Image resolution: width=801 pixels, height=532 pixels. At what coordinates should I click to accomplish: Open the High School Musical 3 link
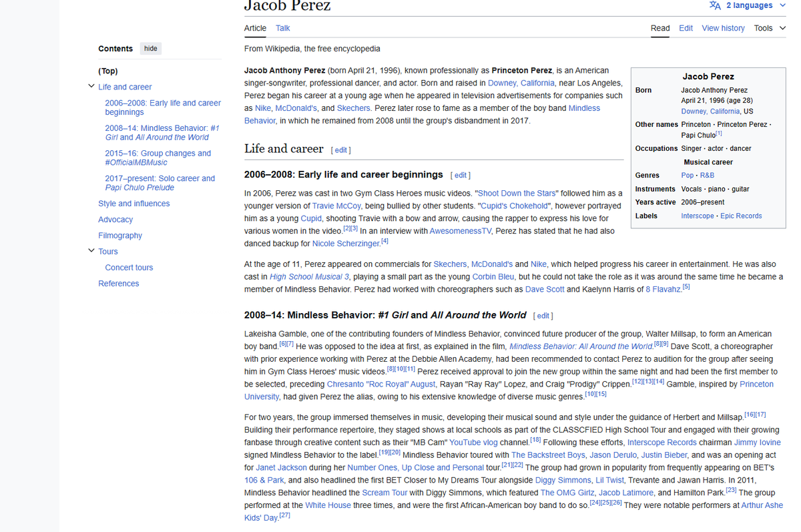[309, 276]
